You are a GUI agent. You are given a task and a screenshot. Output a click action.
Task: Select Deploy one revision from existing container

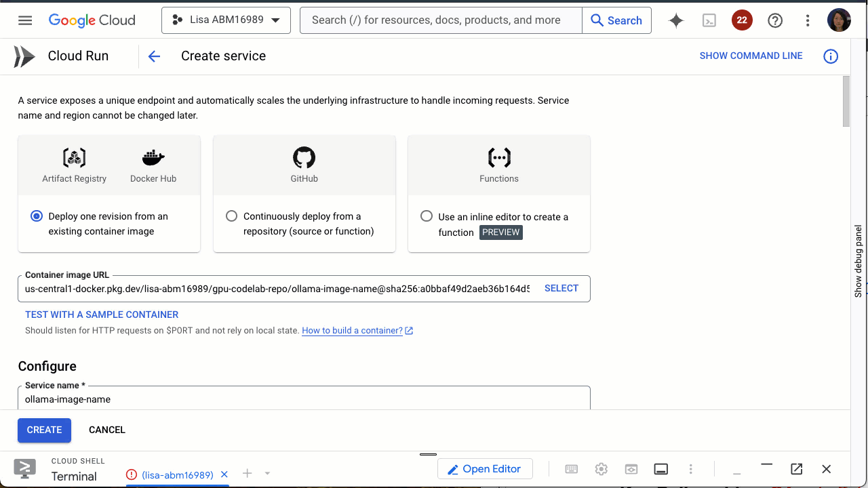37,216
